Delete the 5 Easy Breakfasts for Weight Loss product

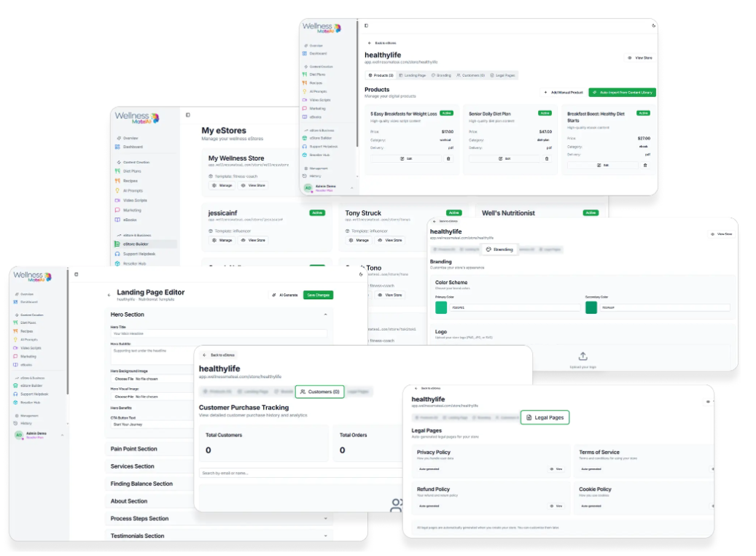(x=448, y=158)
